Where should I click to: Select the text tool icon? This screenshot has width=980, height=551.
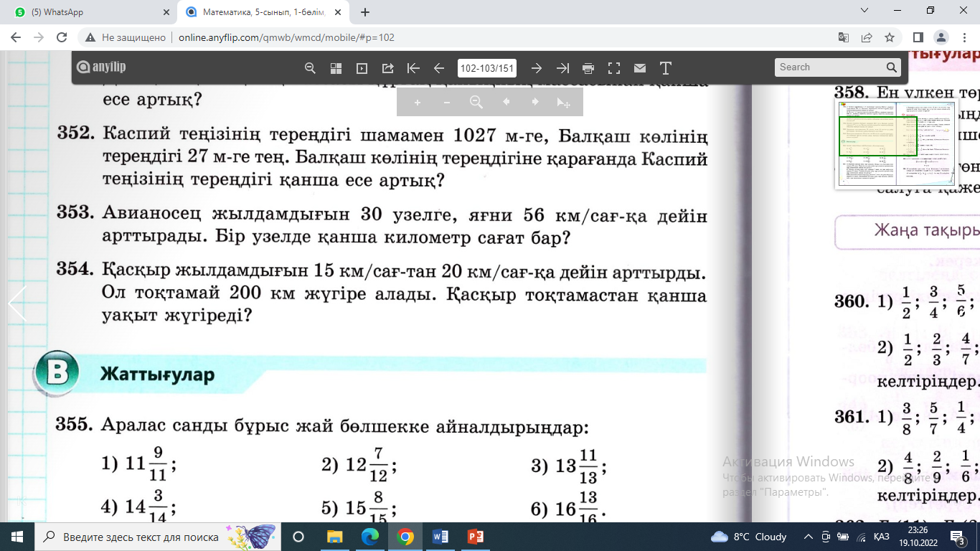(x=666, y=68)
